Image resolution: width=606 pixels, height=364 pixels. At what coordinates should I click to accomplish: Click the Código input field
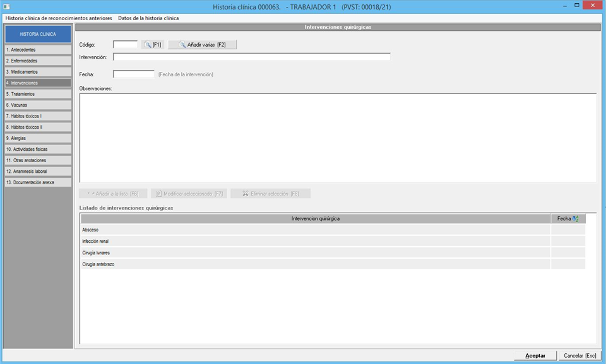click(x=125, y=44)
